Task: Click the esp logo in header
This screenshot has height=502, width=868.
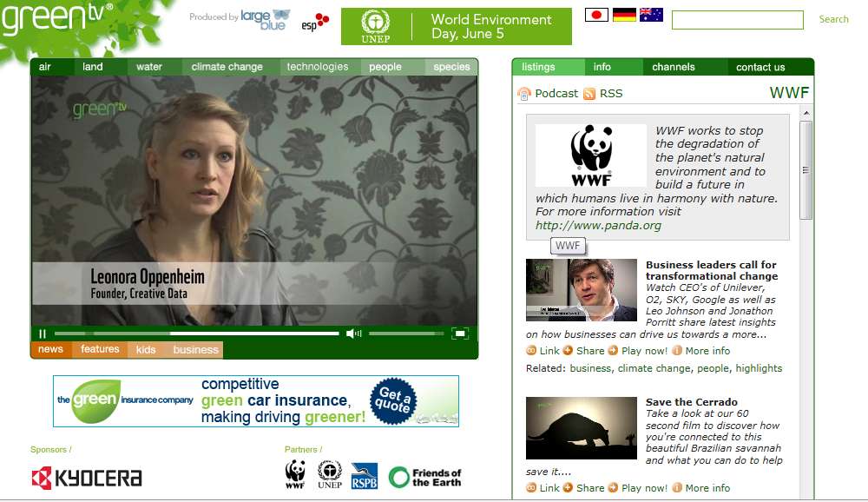Action: pos(316,23)
